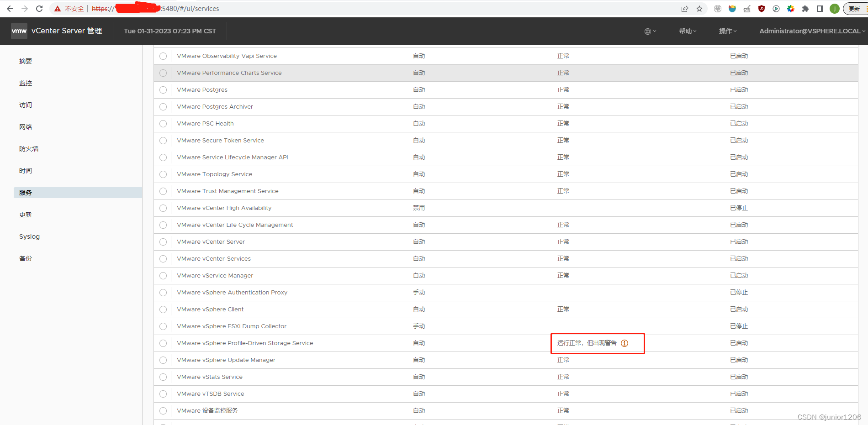Go to 监控 monitoring in the sidebar
Image resolution: width=868 pixels, height=425 pixels.
[x=26, y=83]
